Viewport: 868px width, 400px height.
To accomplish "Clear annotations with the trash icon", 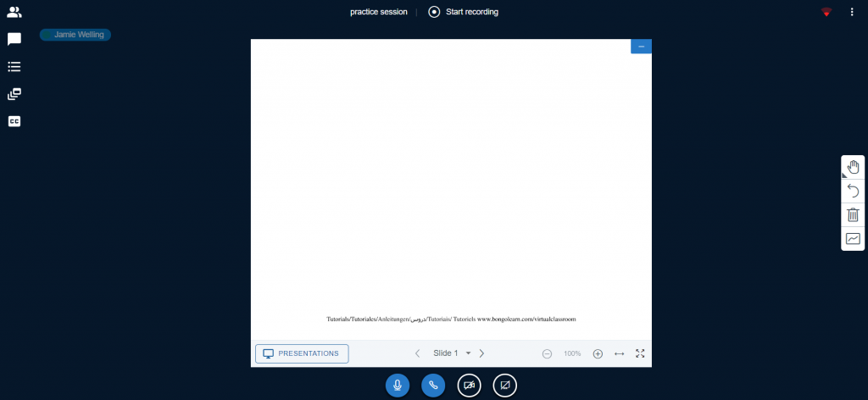I will (x=853, y=214).
